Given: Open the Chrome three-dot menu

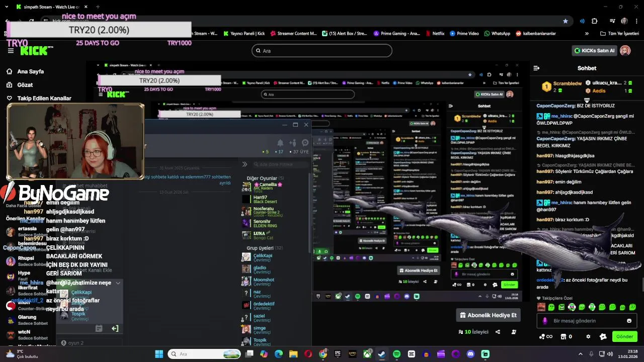Looking at the screenshot, I should 636,21.
